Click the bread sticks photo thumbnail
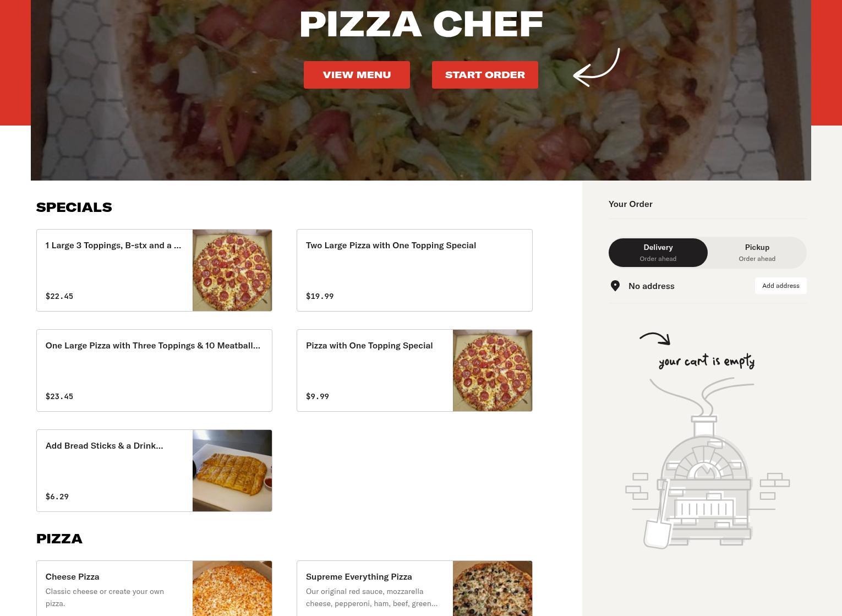Viewport: 842px width, 616px height. click(x=232, y=471)
